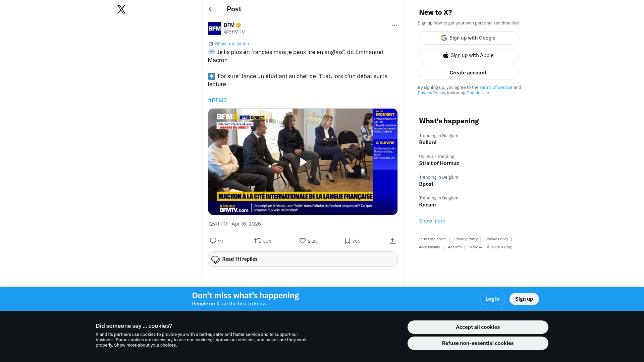The height and width of the screenshot is (362, 644).
Task: Expand trends with Show more
Action: pos(432,221)
